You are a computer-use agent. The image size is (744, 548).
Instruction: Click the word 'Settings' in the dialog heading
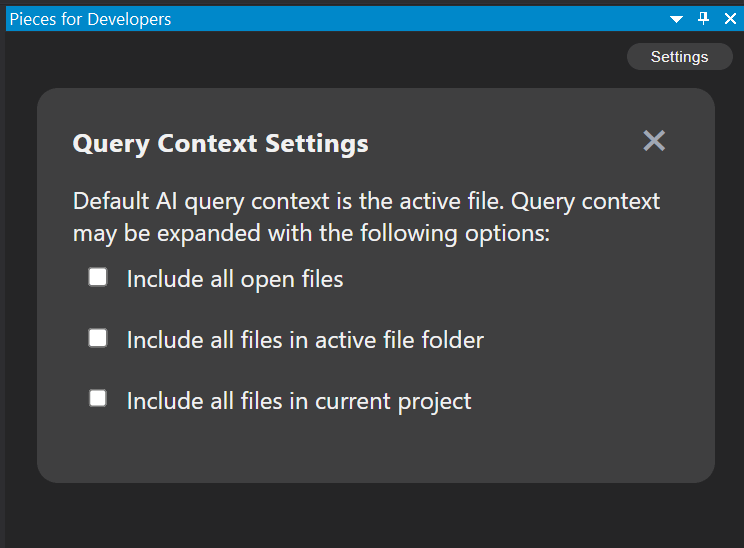click(317, 144)
